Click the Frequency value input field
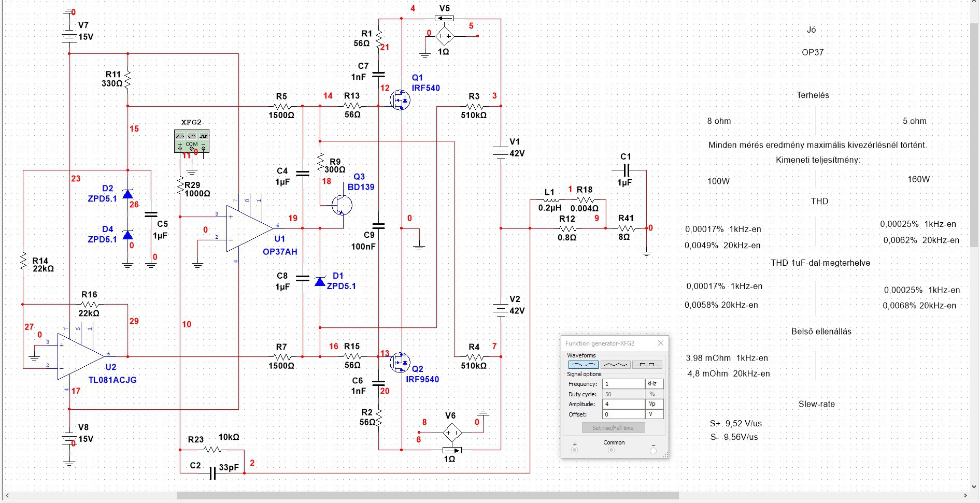Viewport: 980px width, 503px height. pos(623,384)
